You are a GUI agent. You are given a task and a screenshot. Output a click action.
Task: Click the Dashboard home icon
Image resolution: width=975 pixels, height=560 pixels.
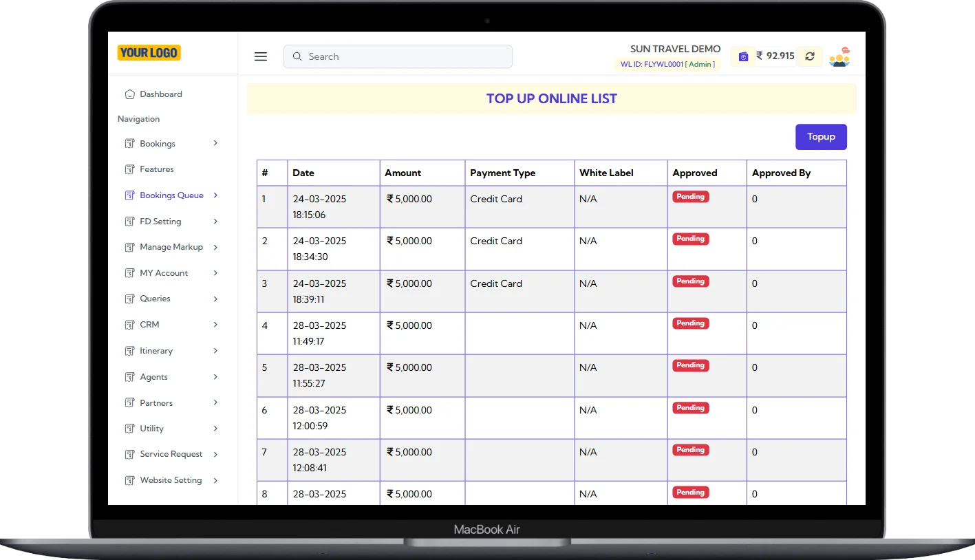click(129, 94)
